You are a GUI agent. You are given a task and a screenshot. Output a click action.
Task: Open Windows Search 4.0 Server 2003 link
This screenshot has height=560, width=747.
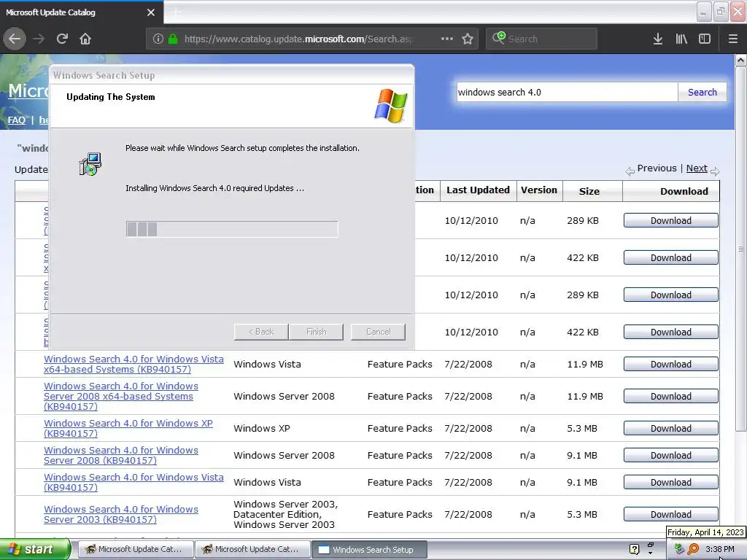click(x=121, y=514)
